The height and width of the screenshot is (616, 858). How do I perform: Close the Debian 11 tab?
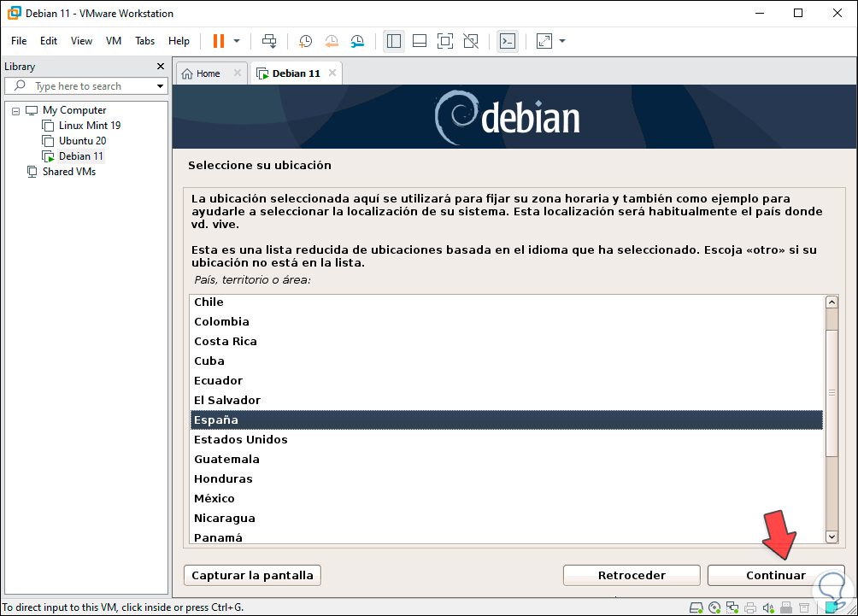[x=332, y=73]
